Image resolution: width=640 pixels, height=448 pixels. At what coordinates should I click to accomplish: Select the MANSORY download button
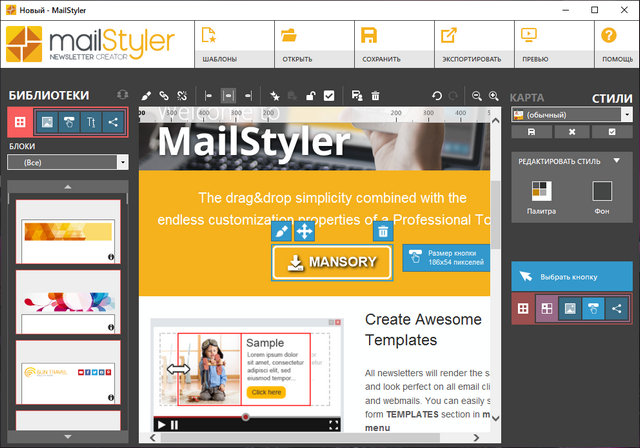click(332, 262)
